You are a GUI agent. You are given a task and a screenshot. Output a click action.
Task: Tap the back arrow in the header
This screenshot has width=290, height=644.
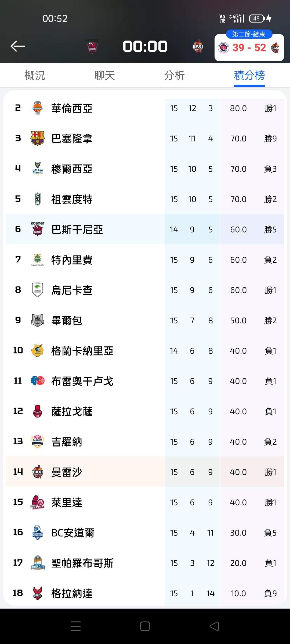click(18, 46)
